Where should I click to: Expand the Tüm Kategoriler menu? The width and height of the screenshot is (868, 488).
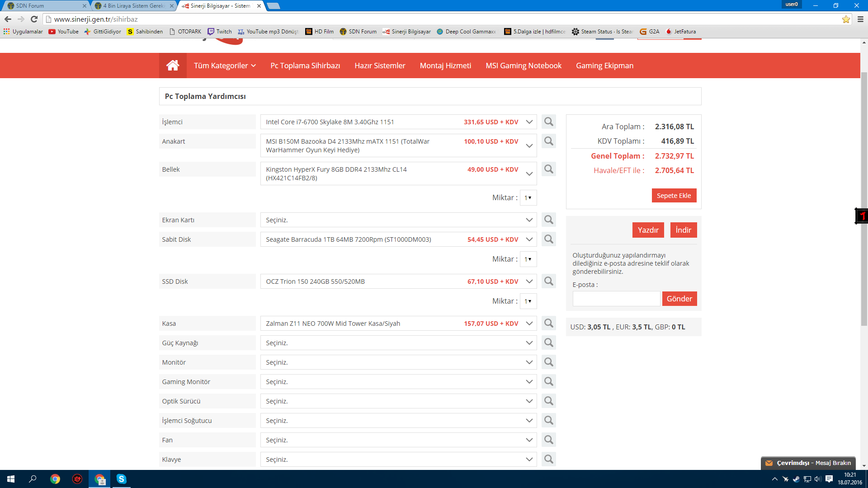pos(225,66)
